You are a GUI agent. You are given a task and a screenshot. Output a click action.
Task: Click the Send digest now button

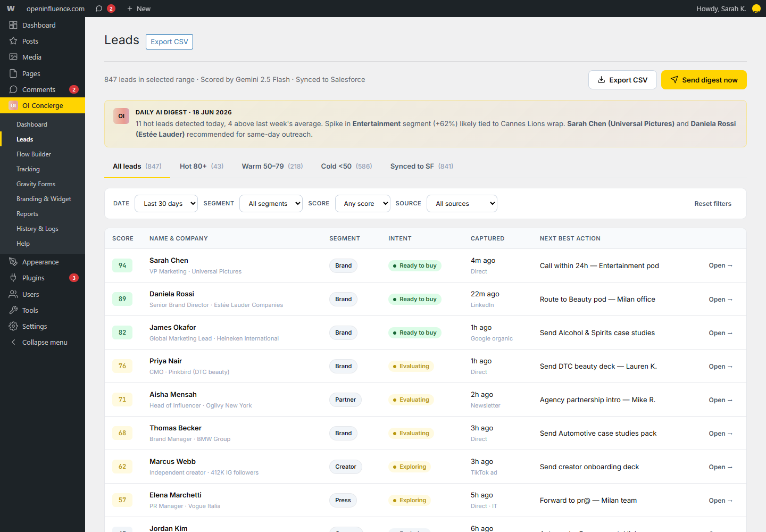click(x=704, y=80)
